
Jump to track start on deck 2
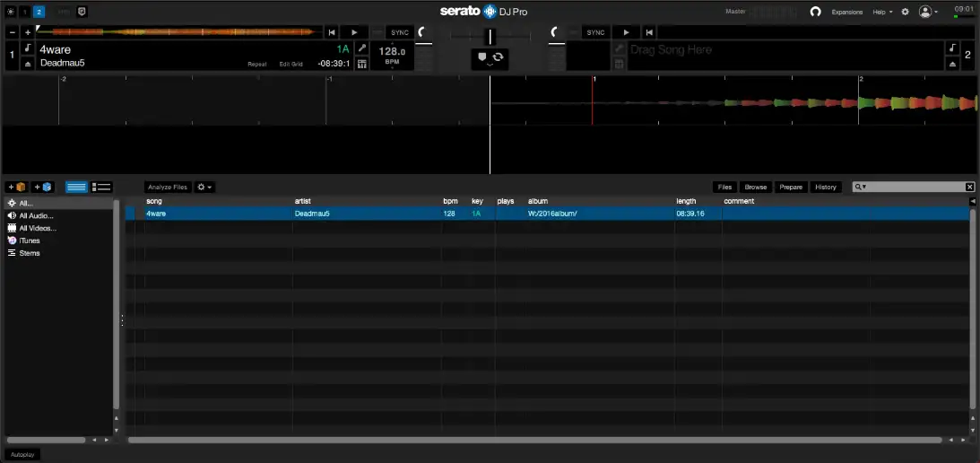pos(649,32)
